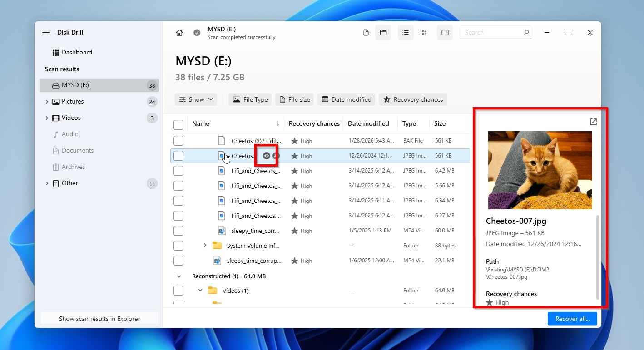
Task: Expand the Other tree node
Action: point(47,183)
